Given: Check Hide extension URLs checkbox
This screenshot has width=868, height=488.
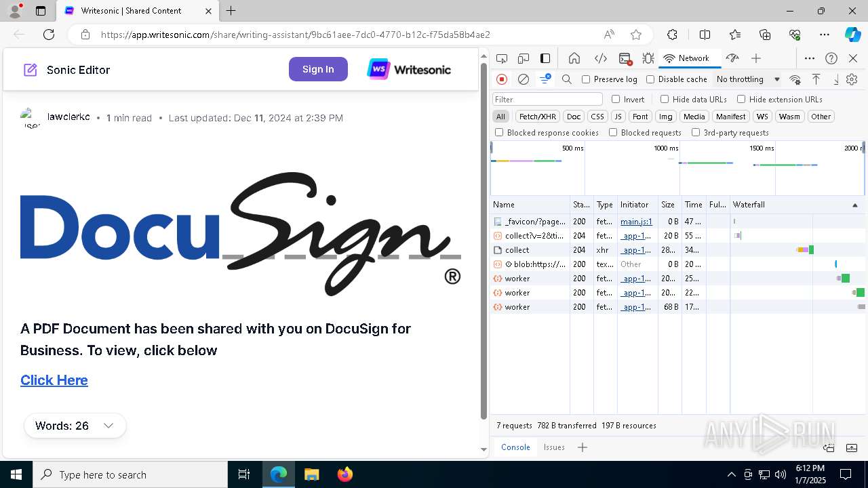Looking at the screenshot, I should [x=741, y=99].
